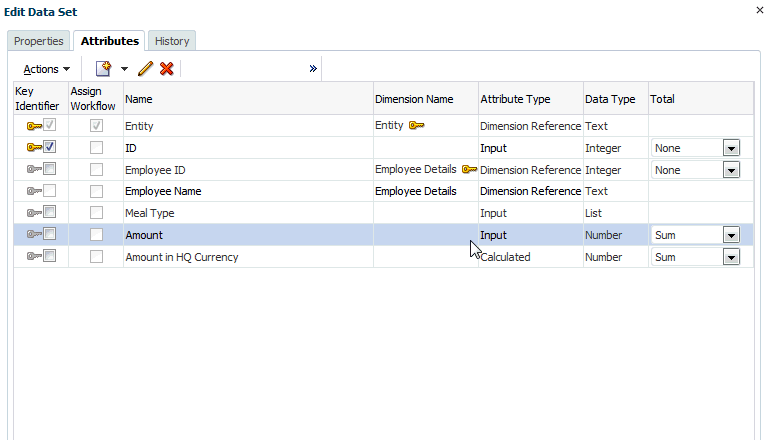
Task: Select the Meal Type name cell
Action: coord(248,213)
